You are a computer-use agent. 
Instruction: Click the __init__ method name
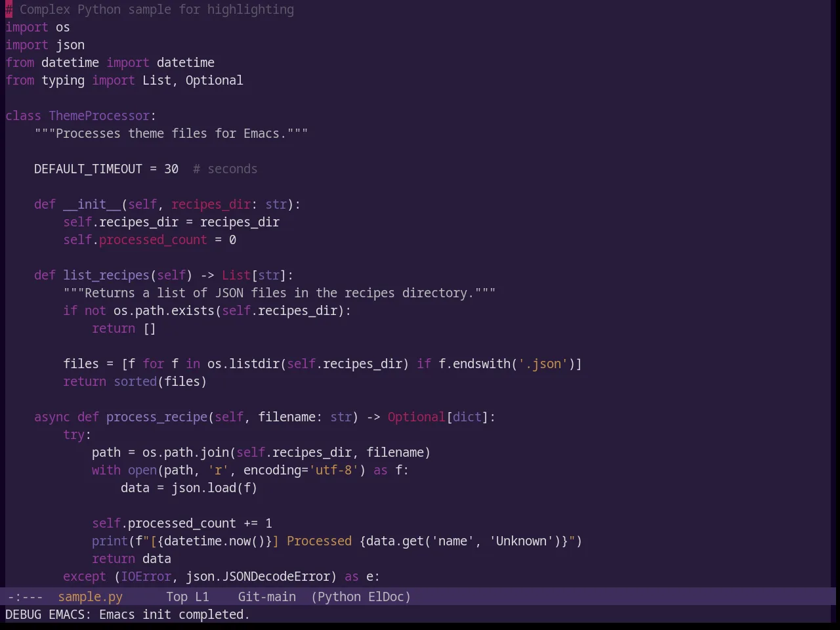92,204
